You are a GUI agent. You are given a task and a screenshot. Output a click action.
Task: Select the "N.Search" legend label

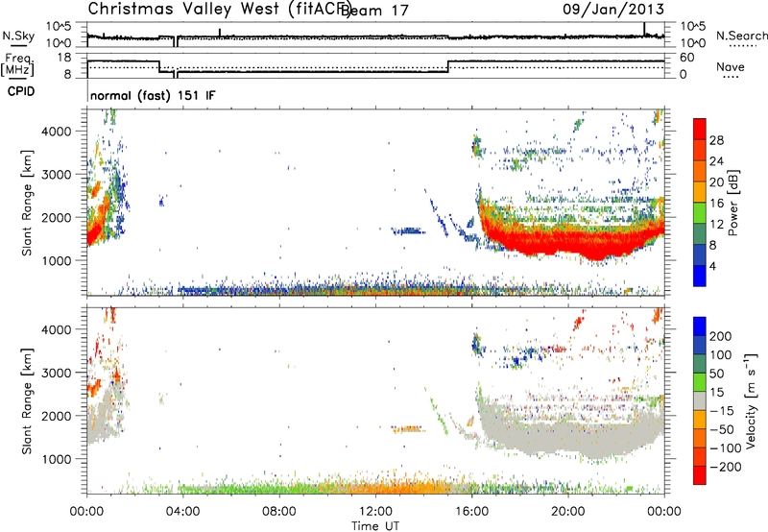pyautogui.click(x=741, y=36)
